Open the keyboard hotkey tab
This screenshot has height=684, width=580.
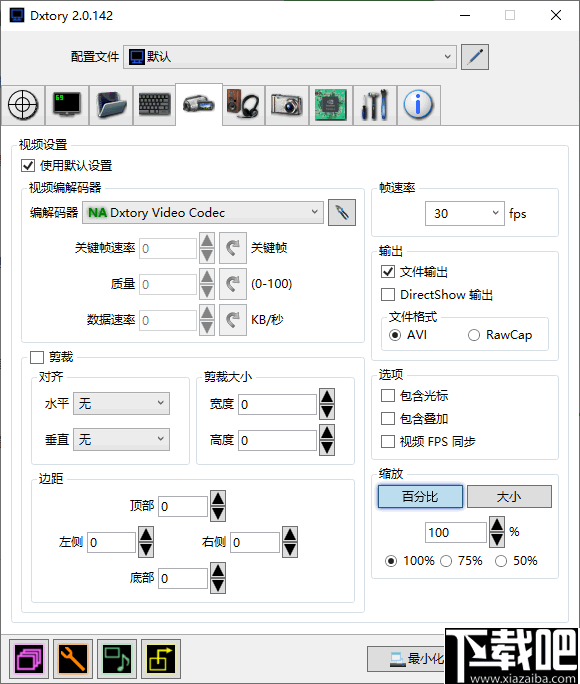154,105
